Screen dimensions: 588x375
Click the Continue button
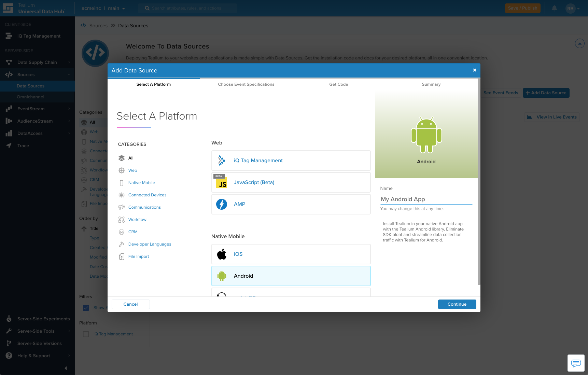click(x=457, y=304)
